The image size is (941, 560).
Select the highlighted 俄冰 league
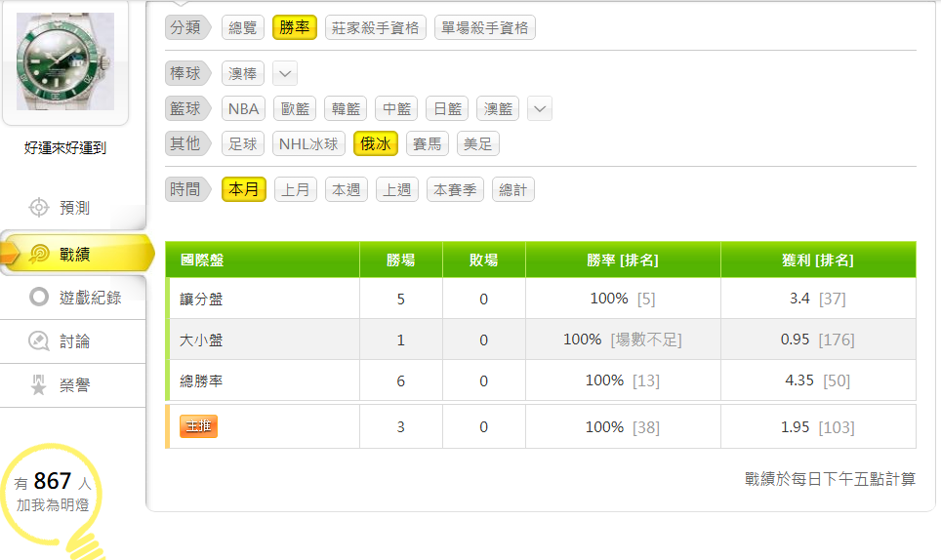(376, 143)
